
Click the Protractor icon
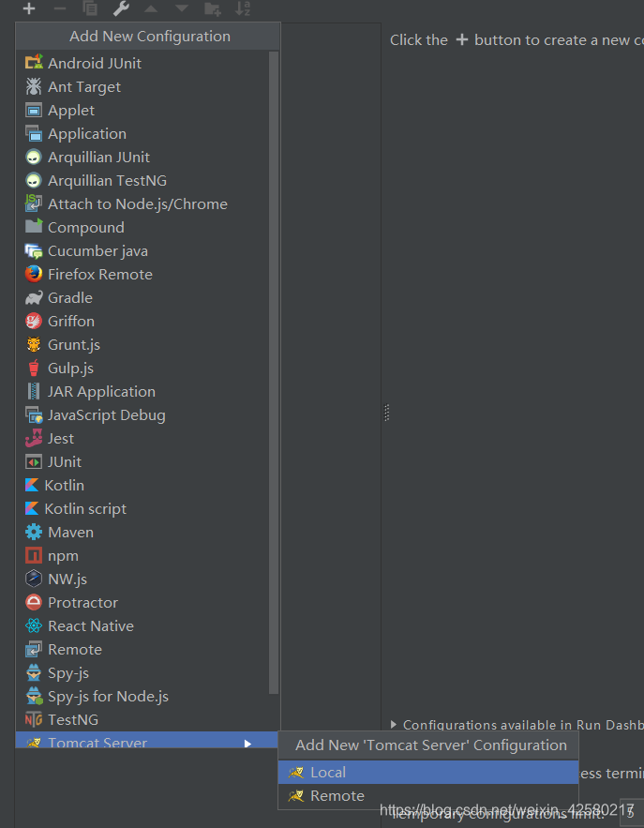point(34,603)
